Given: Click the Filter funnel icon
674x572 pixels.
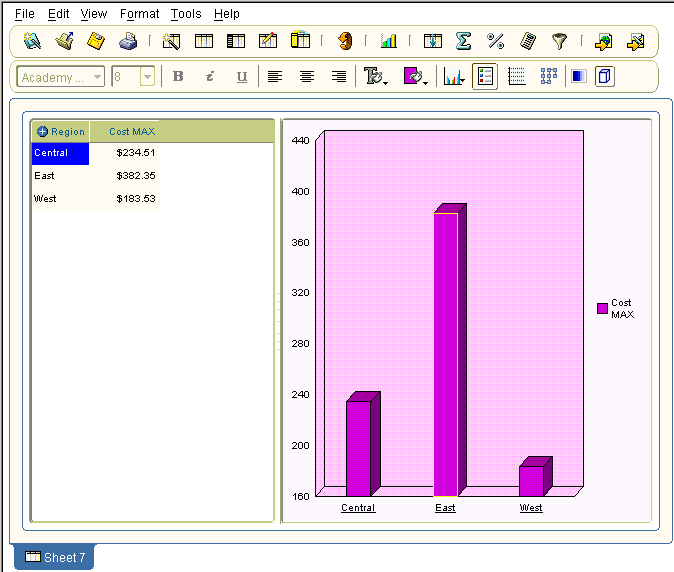Looking at the screenshot, I should pos(560,41).
